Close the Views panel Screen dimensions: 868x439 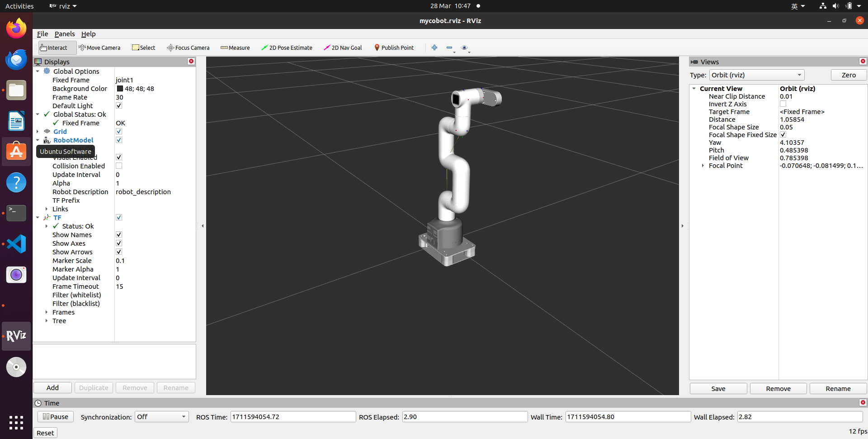coord(863,62)
